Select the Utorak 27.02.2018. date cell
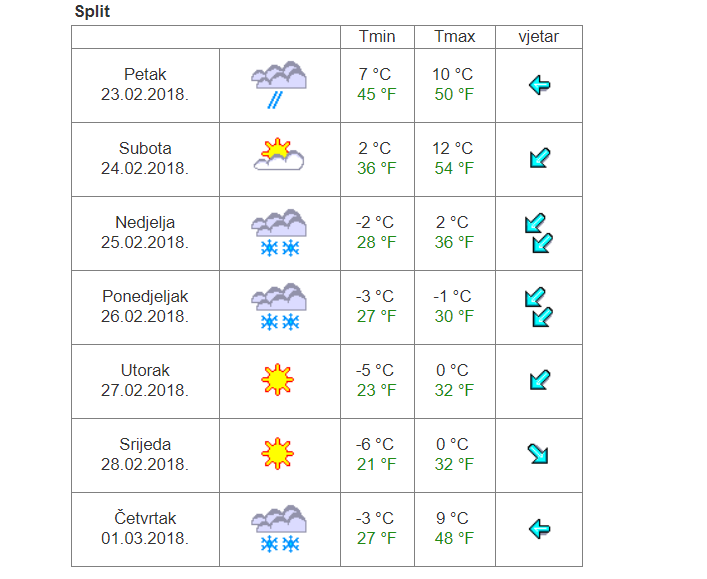The height and width of the screenshot is (579, 707). [x=145, y=381]
